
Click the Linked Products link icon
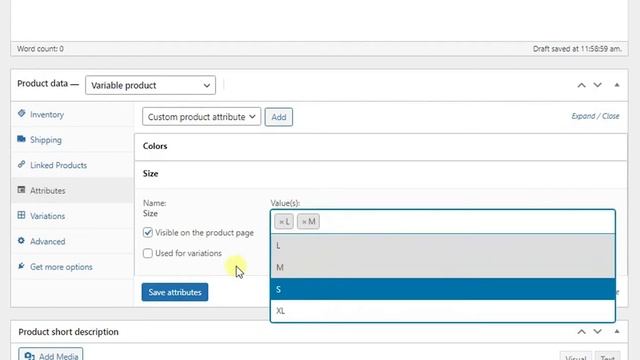pyautogui.click(x=22, y=164)
